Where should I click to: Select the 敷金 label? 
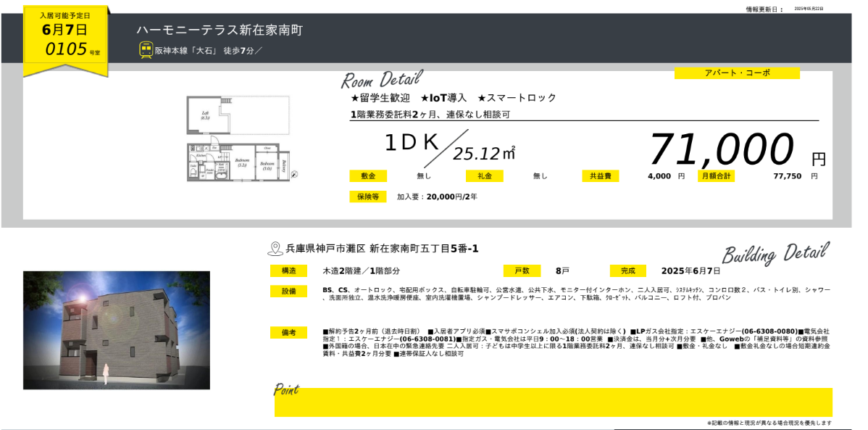367,176
